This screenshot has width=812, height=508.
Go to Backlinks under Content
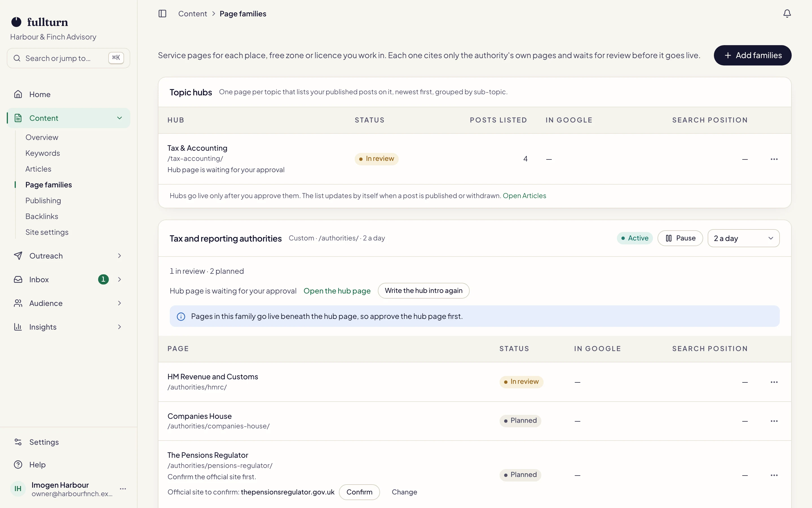tap(42, 216)
